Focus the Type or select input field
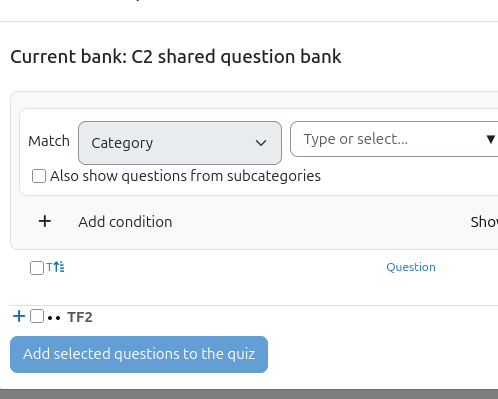The height and width of the screenshot is (399, 498). 387,139
